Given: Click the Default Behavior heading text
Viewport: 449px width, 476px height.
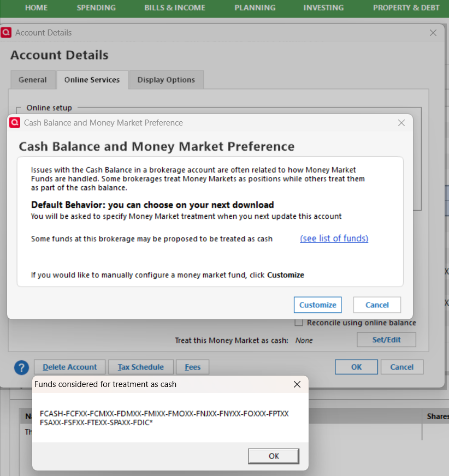Looking at the screenshot, I should 152,205.
